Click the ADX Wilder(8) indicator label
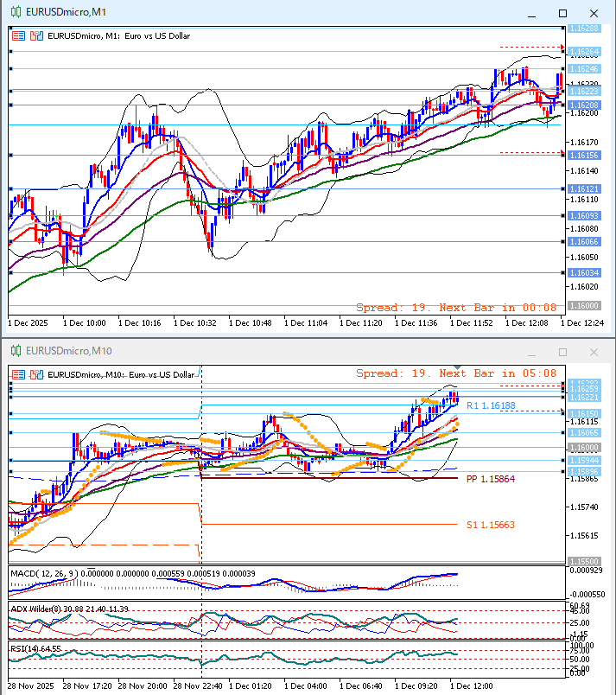Viewport: 616px width, 695px height. (39, 609)
